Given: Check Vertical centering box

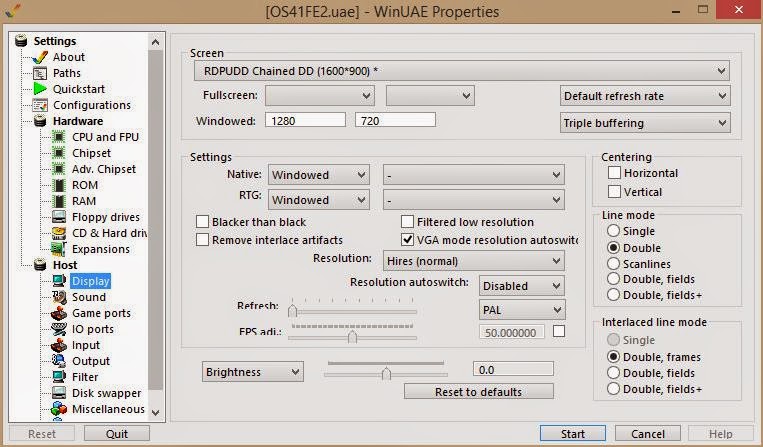Looking at the screenshot, I should [615, 192].
